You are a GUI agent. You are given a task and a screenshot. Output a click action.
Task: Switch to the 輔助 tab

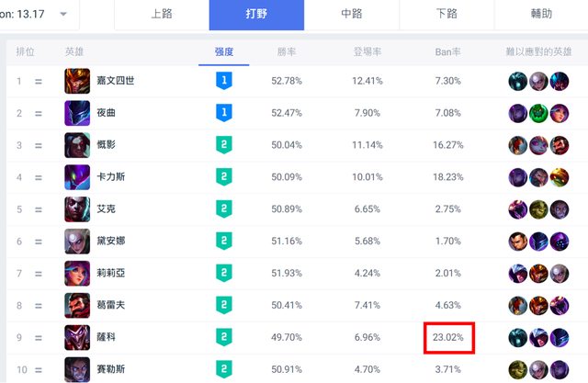tap(541, 15)
